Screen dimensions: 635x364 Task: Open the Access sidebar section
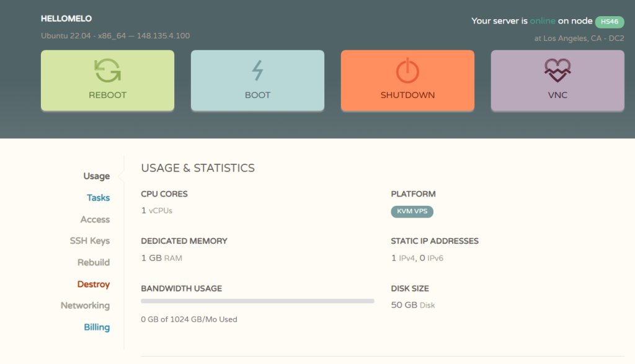[x=95, y=220]
